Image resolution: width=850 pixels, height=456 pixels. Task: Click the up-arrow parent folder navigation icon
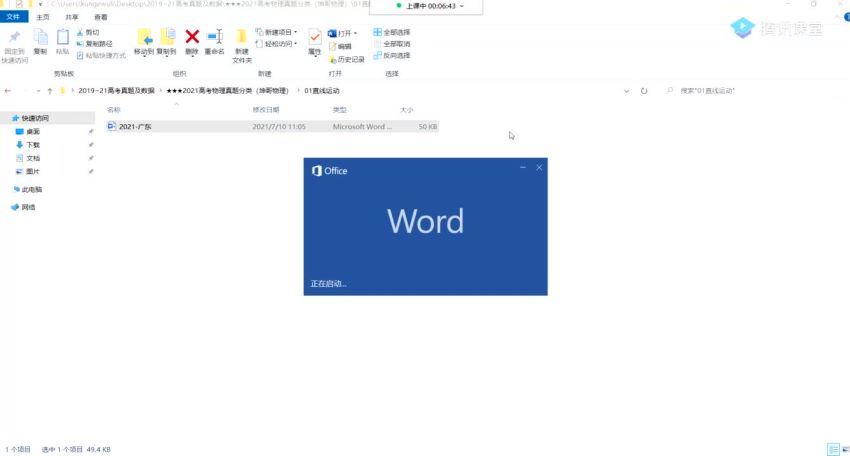[49, 91]
